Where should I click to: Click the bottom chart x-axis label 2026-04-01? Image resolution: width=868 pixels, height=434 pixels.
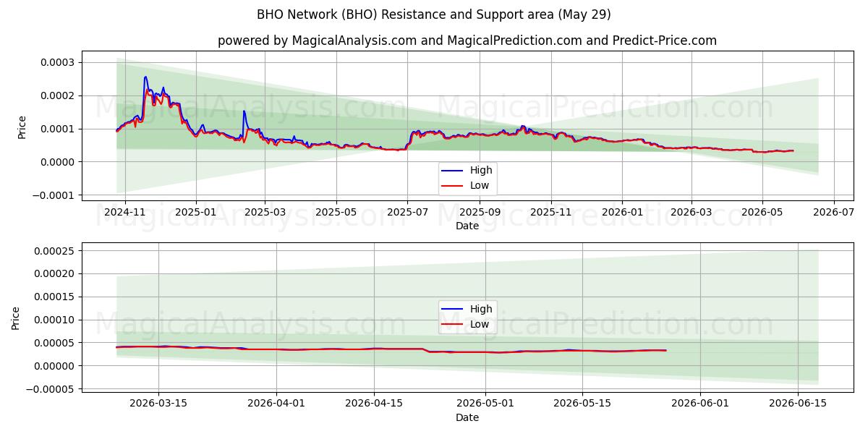coord(277,404)
